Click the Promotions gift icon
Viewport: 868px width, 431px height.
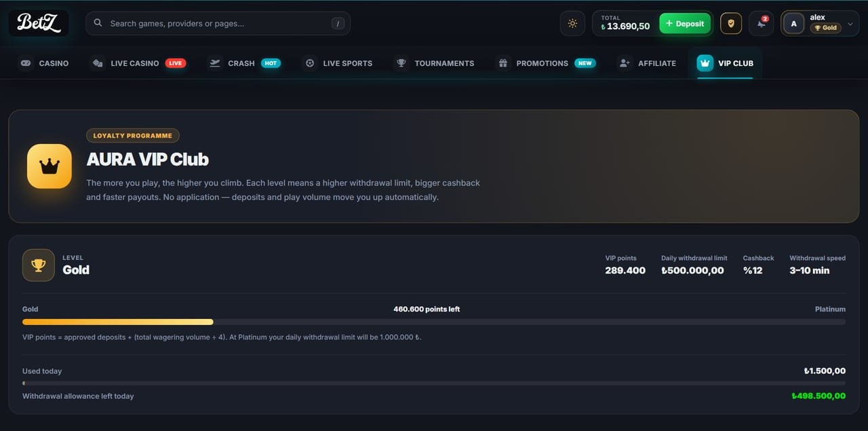coord(503,63)
